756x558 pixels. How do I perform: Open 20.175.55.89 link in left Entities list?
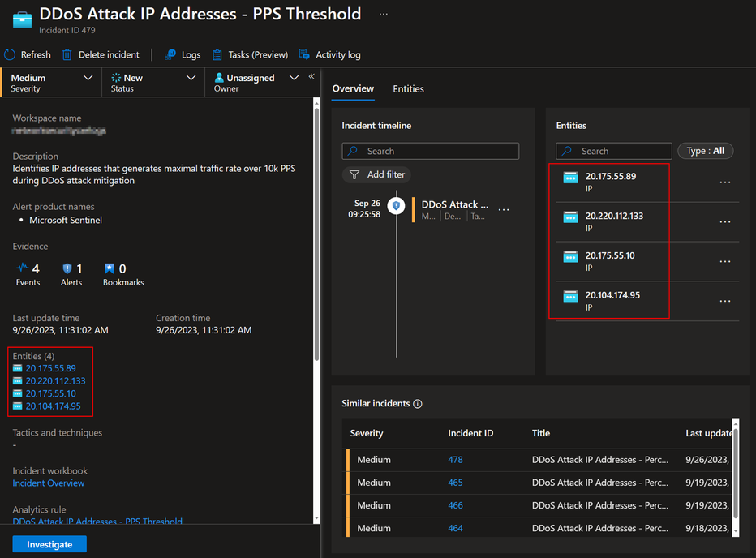click(x=50, y=368)
